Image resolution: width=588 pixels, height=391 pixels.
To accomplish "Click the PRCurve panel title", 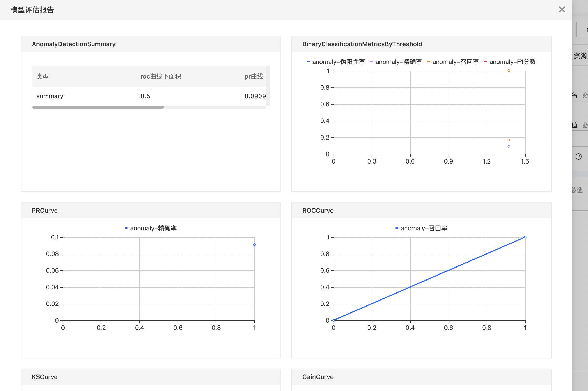I will point(45,211).
